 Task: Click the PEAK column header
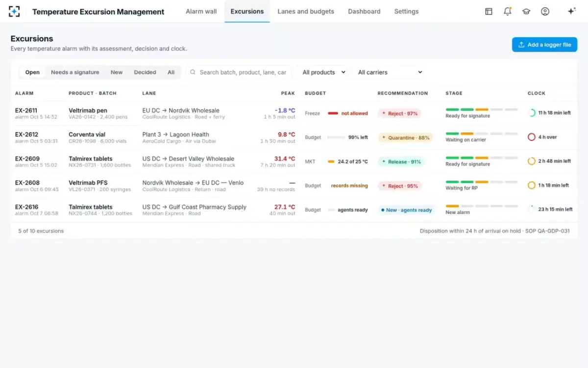(288, 93)
